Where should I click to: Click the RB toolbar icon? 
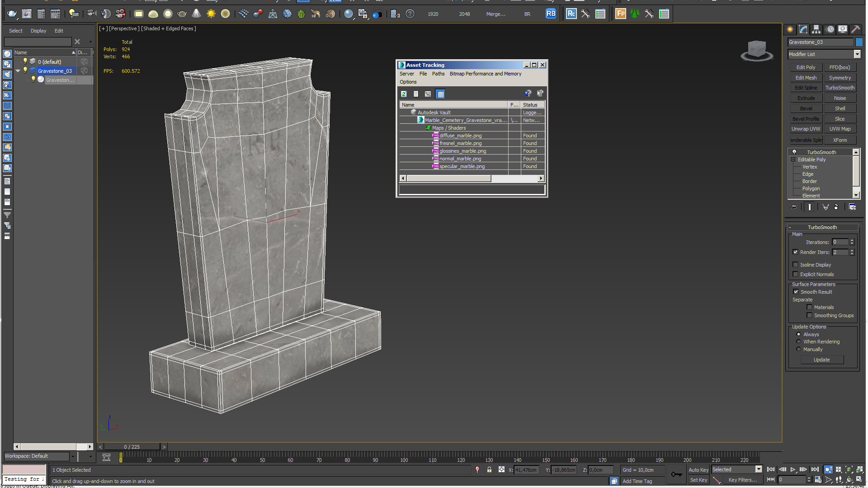tap(551, 14)
